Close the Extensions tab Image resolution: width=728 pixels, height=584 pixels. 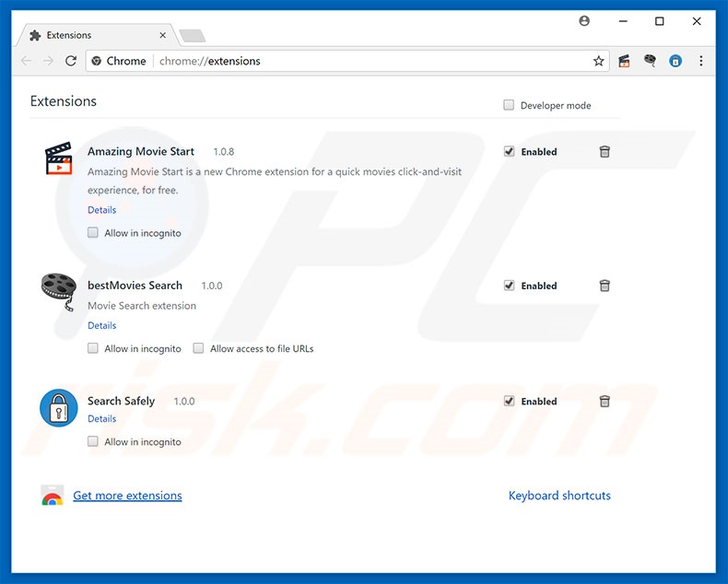click(162, 35)
